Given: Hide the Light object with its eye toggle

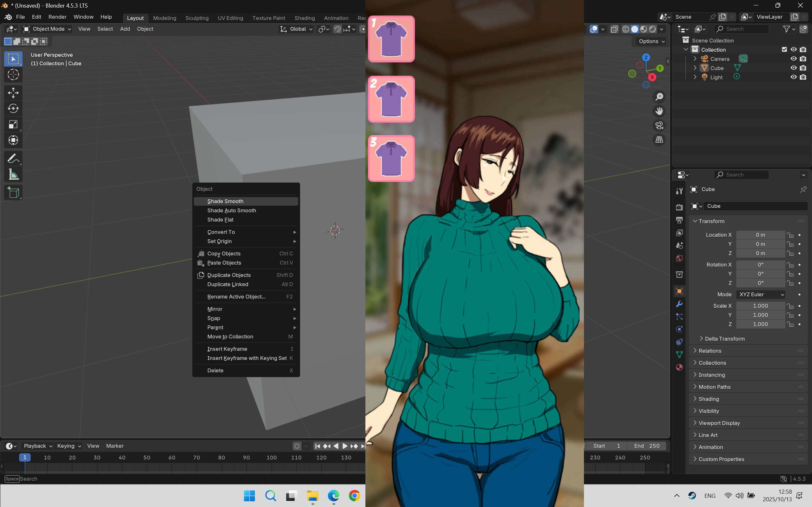Looking at the screenshot, I should coord(793,77).
